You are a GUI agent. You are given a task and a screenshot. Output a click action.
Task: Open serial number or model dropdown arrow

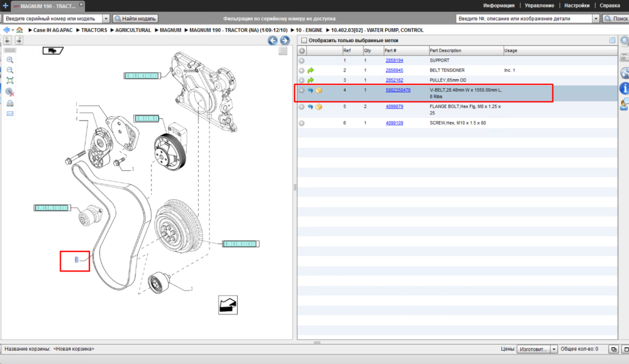tap(106, 18)
